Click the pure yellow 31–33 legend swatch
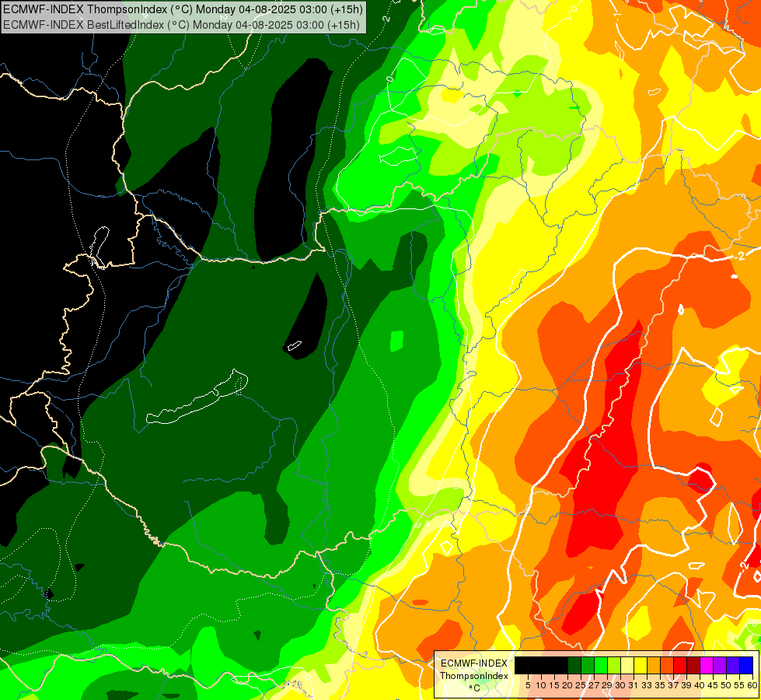This screenshot has width=761, height=700. [x=641, y=665]
